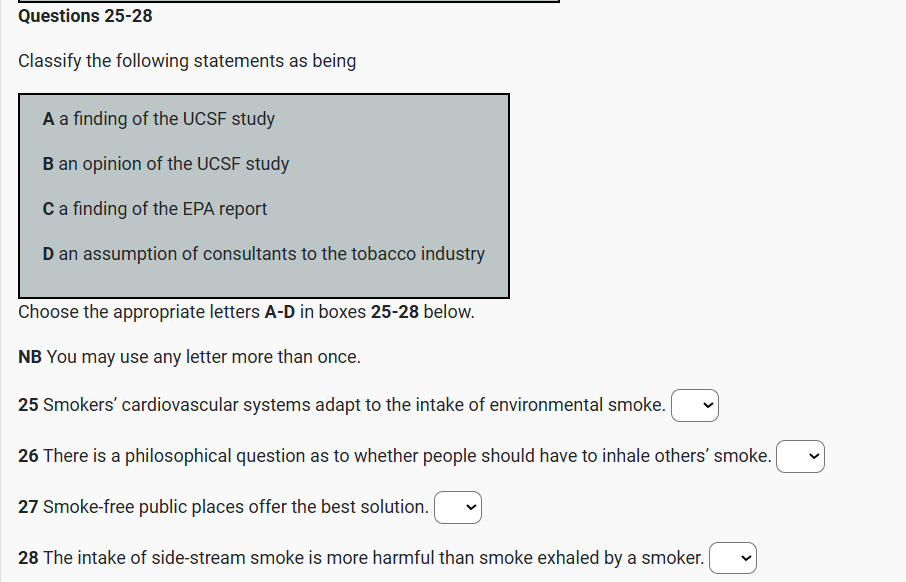Open the answer dropdown for question 25
Viewport: 906px width, 582px height.
[x=695, y=406]
